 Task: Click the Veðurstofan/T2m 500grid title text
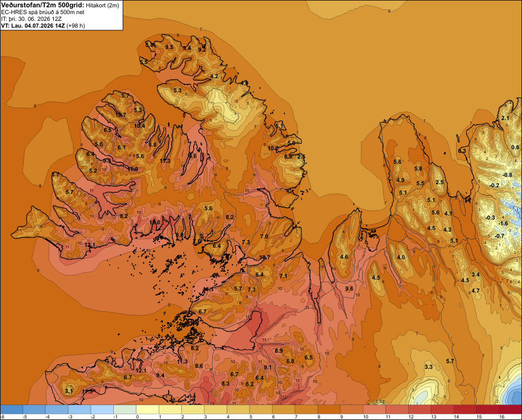tap(42, 5)
